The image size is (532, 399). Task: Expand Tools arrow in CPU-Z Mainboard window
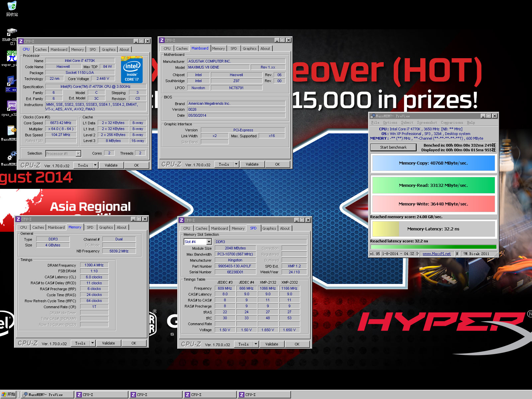tap(236, 164)
